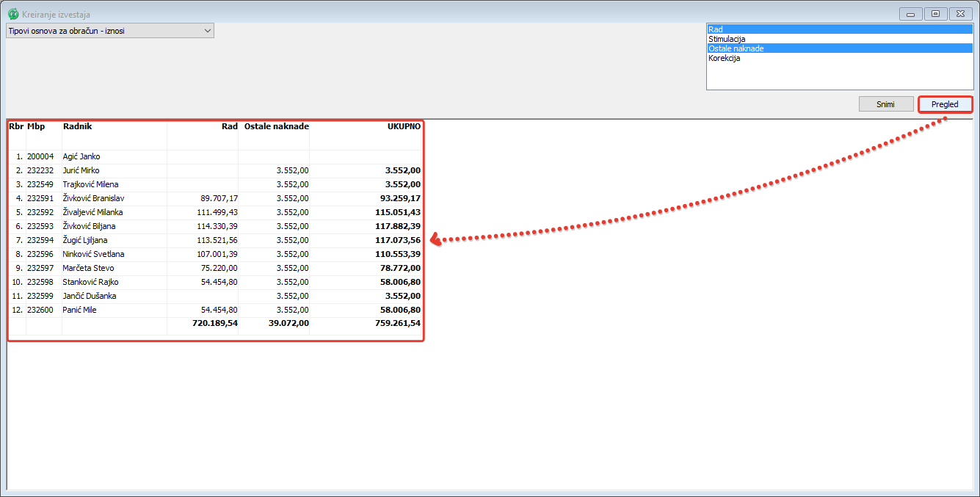Click the Pregled button
Screen dimensions: 980x497
pos(945,104)
